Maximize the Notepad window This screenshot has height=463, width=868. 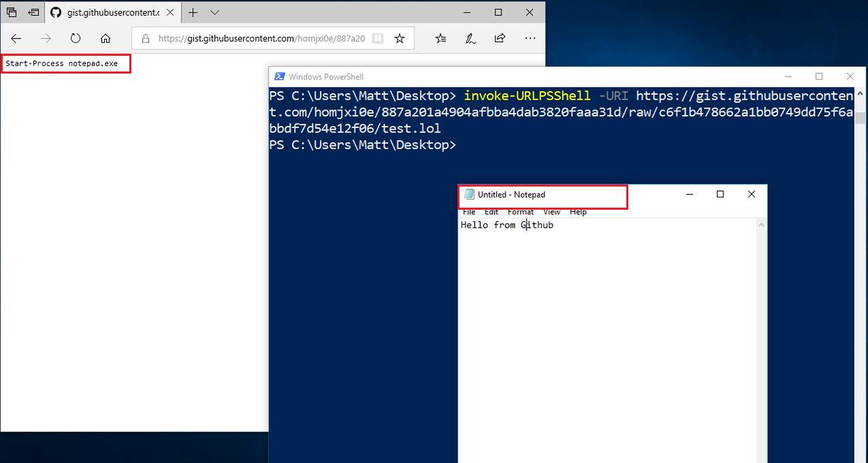720,195
